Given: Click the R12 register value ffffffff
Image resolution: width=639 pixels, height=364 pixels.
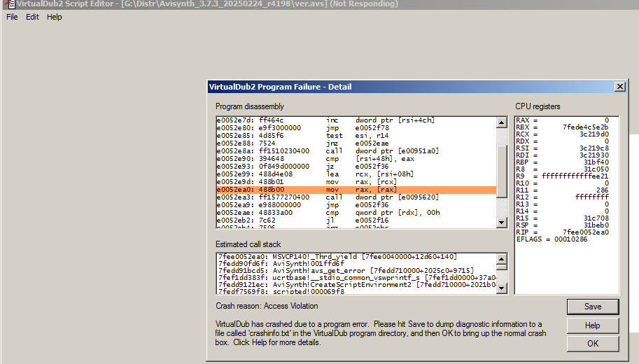Looking at the screenshot, I should pos(592,197).
